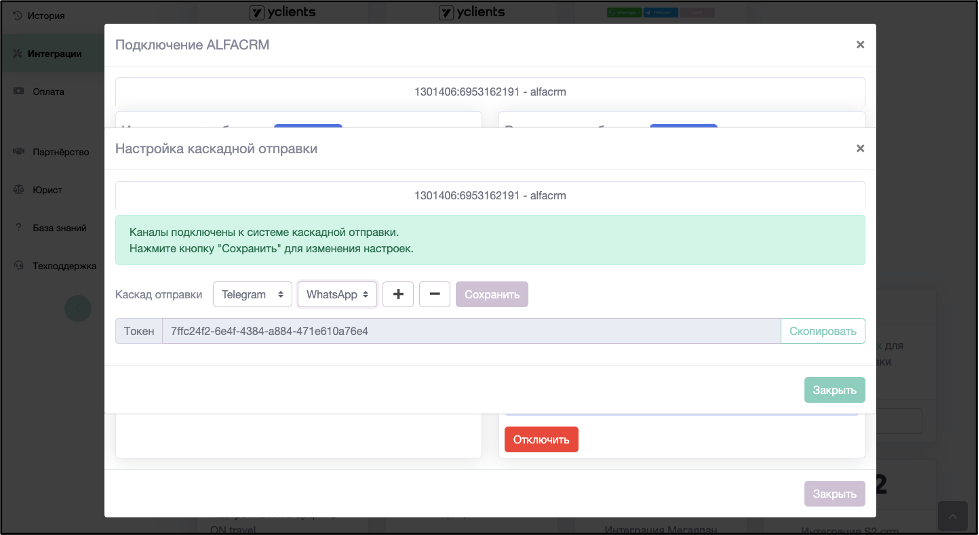The width and height of the screenshot is (979, 535).
Task: Click the База знаний question mark icon
Action: click(x=19, y=227)
